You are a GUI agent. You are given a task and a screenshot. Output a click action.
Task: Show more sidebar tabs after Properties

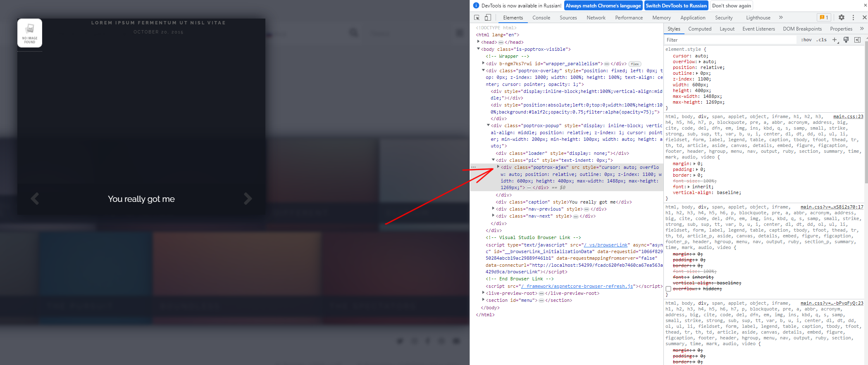(x=862, y=28)
